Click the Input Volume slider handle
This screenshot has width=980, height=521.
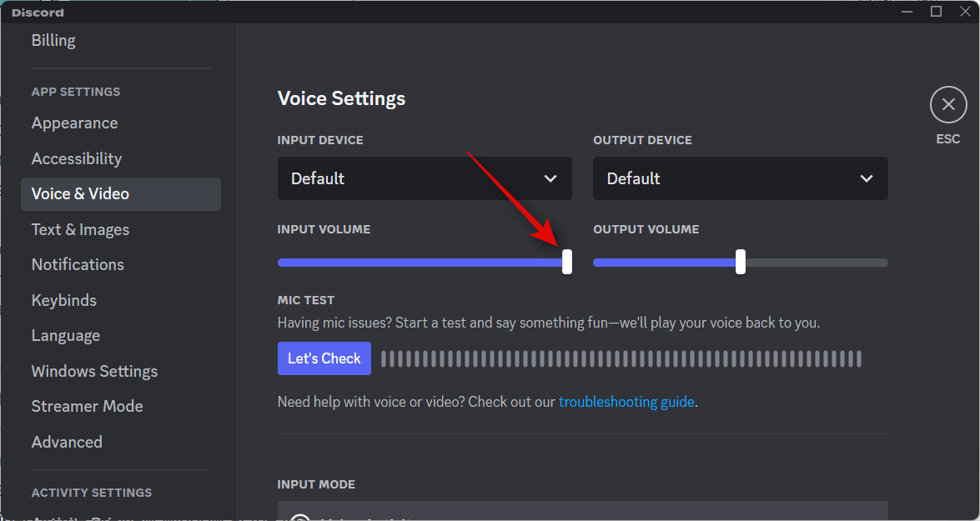(x=567, y=262)
